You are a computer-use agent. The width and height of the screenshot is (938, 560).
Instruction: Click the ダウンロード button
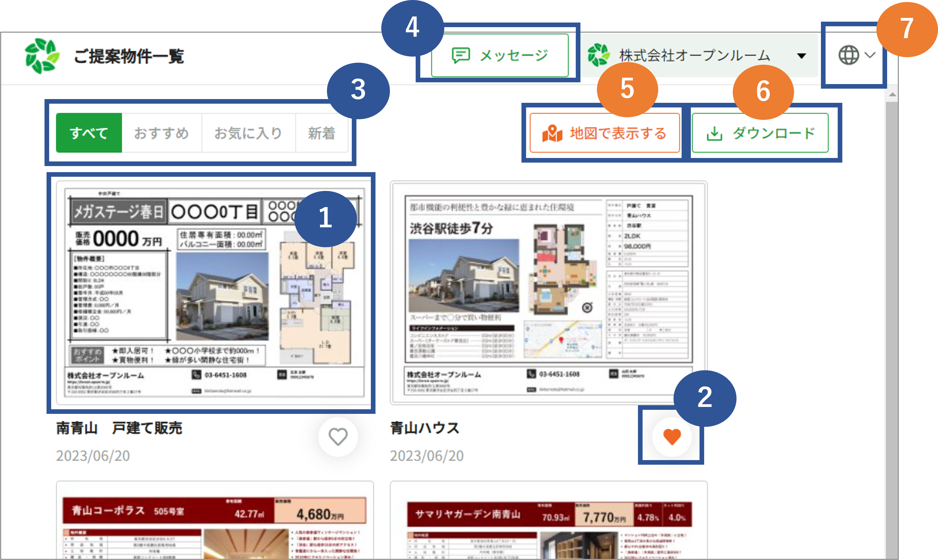[760, 133]
